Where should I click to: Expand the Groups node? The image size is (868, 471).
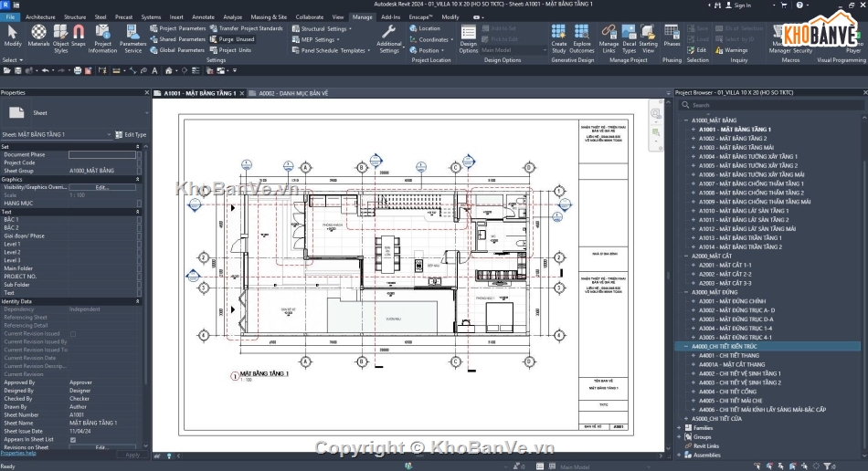coord(679,436)
